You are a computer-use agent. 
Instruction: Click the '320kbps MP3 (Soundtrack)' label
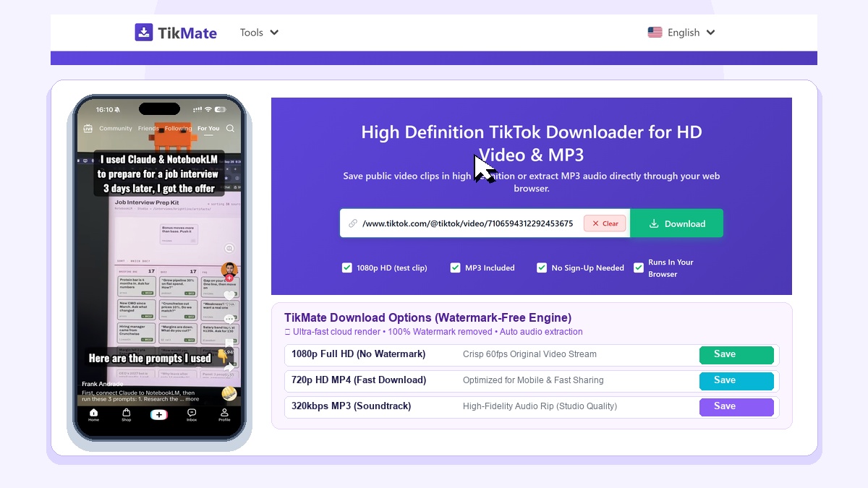351,406
